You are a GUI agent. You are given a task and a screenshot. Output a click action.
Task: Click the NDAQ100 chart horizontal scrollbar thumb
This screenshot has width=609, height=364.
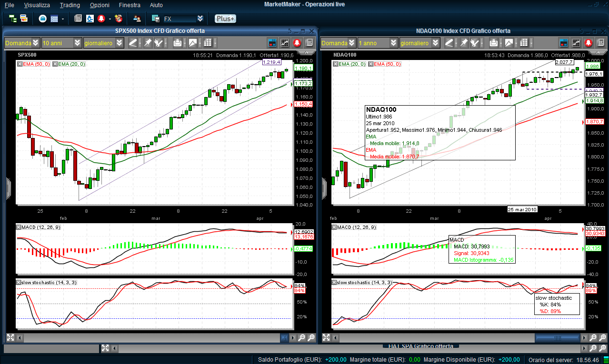(x=557, y=338)
